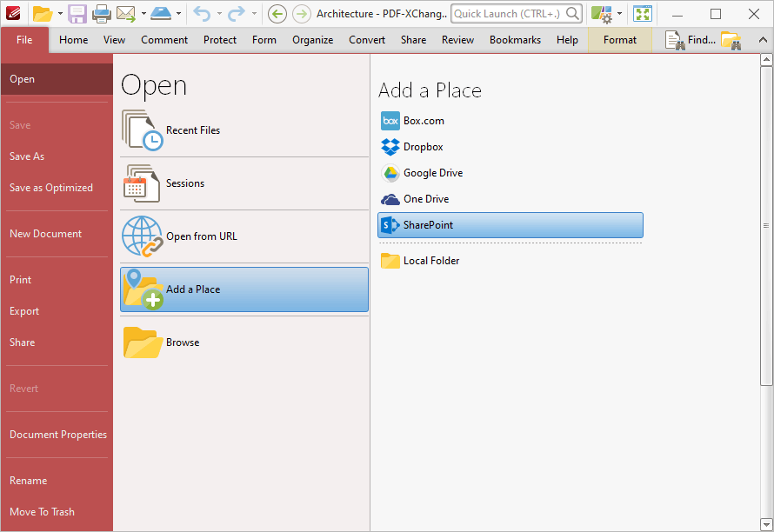
Task: Open Document Properties from sidebar
Action: click(57, 435)
